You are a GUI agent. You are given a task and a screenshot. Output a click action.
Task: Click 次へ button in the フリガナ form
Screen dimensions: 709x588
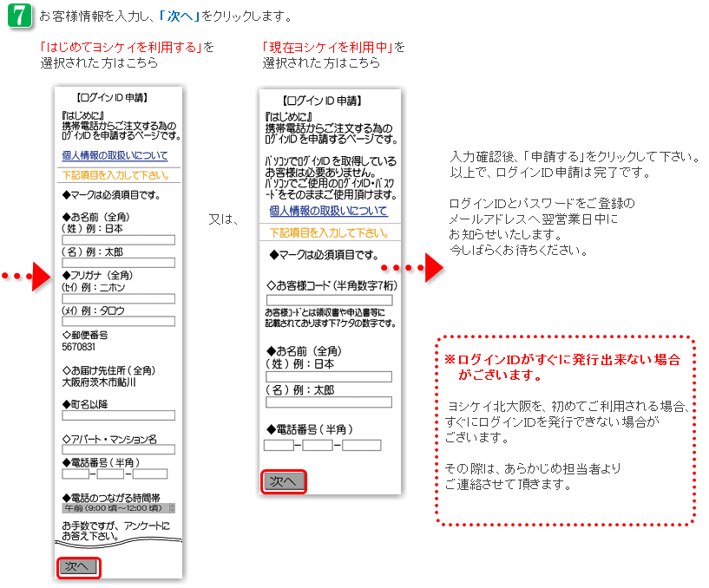[78, 567]
